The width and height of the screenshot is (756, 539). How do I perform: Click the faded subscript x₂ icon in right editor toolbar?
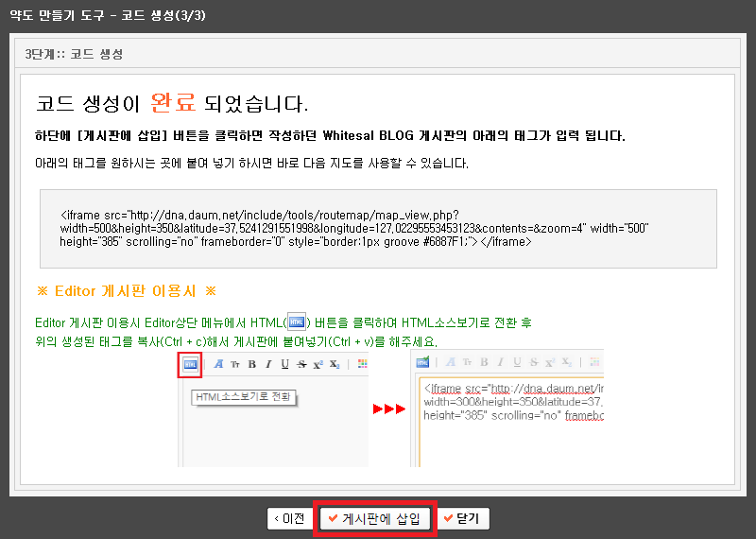click(567, 362)
